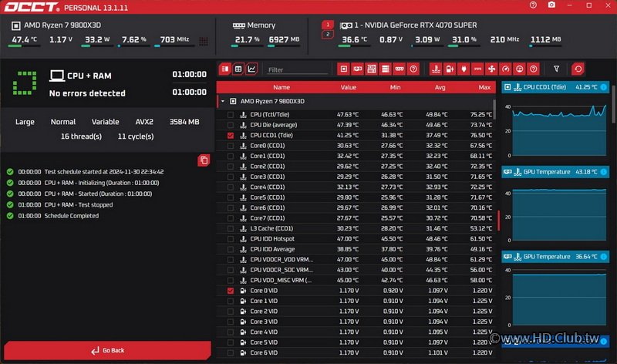Image resolution: width=617 pixels, height=364 pixels.
Task: Toggle frequency gauge sensor filter
Action: [506, 69]
